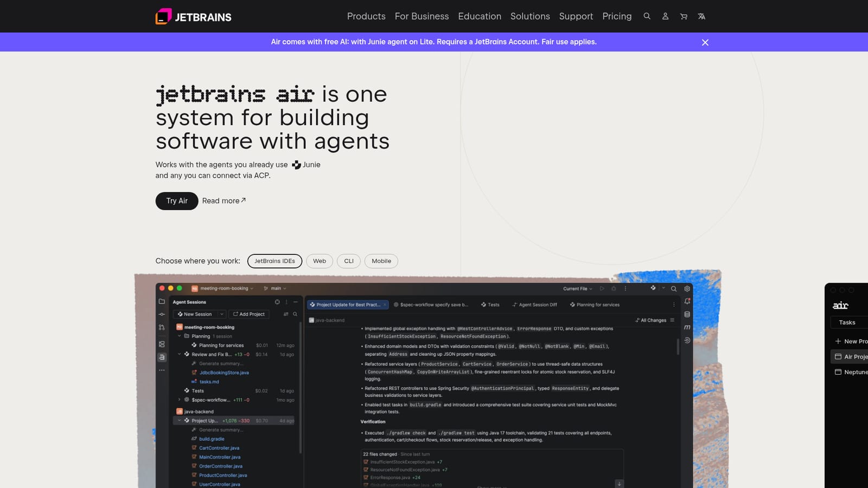
Task: Go to the Pricing page
Action: pyautogui.click(x=617, y=16)
